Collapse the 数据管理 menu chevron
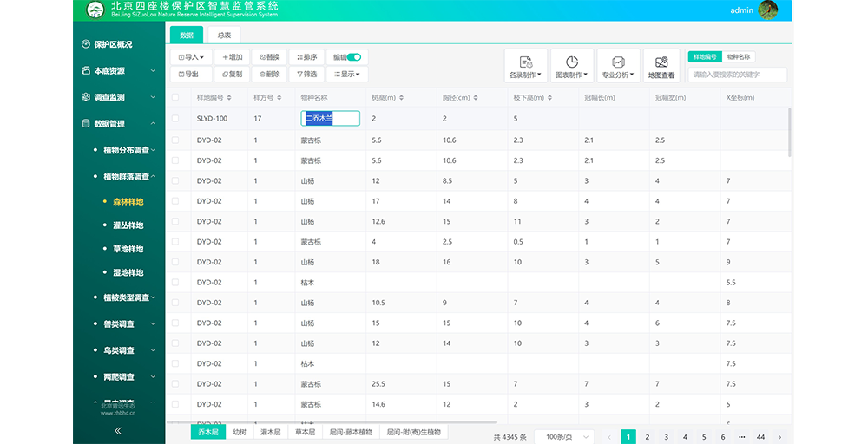The width and height of the screenshot is (868, 444). (x=153, y=124)
